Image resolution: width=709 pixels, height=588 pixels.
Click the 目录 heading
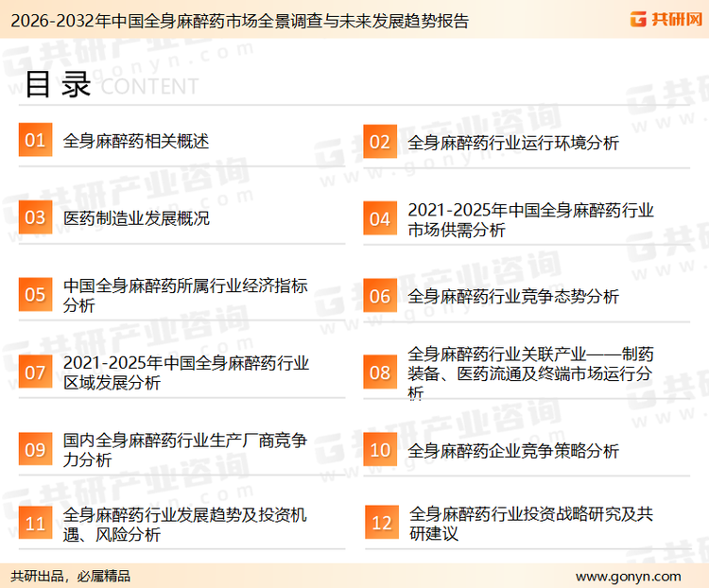click(x=58, y=84)
